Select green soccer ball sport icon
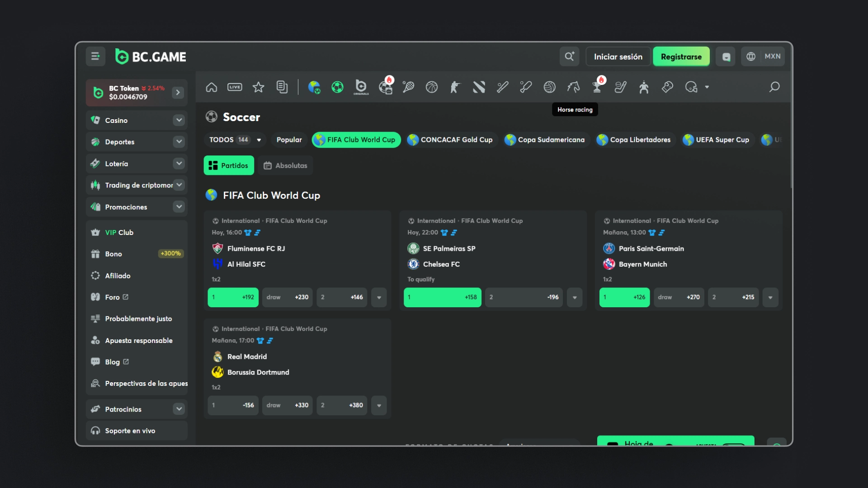This screenshot has width=868, height=488. coord(338,87)
